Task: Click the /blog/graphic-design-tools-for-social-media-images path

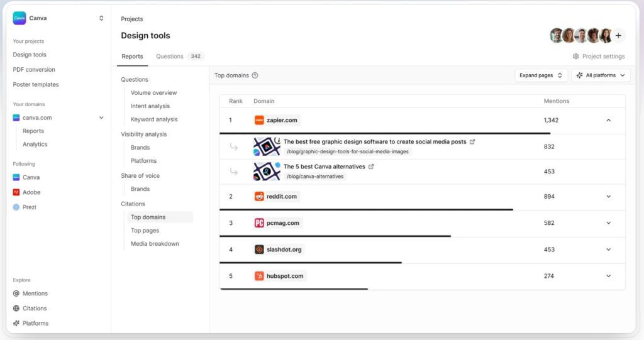Action: [x=347, y=151]
